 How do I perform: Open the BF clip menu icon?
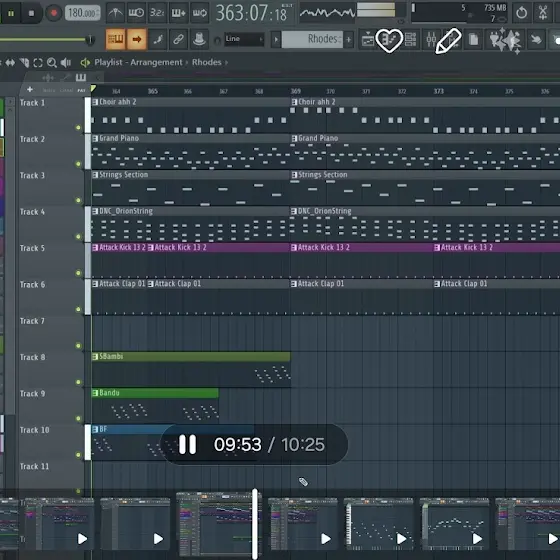tap(95, 430)
